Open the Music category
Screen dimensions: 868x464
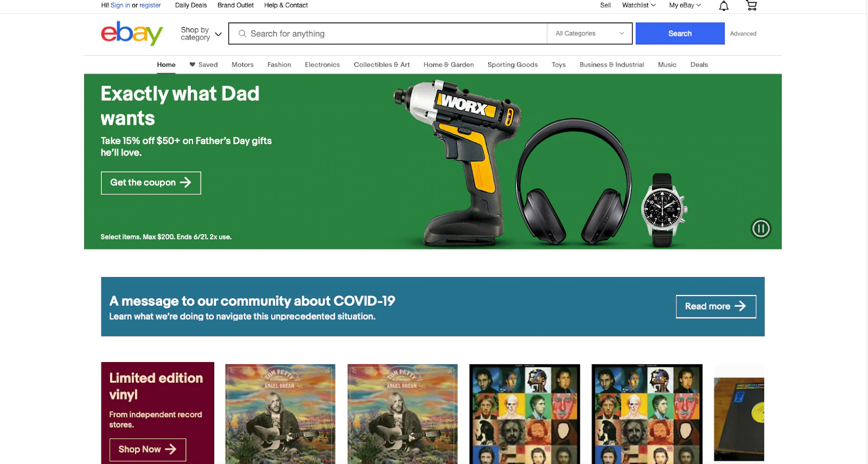667,65
